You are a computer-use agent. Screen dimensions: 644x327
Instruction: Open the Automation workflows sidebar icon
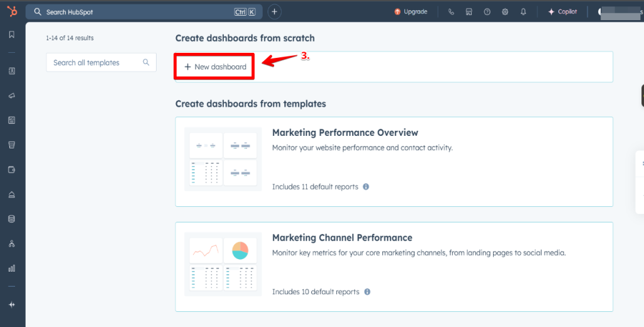[11, 243]
